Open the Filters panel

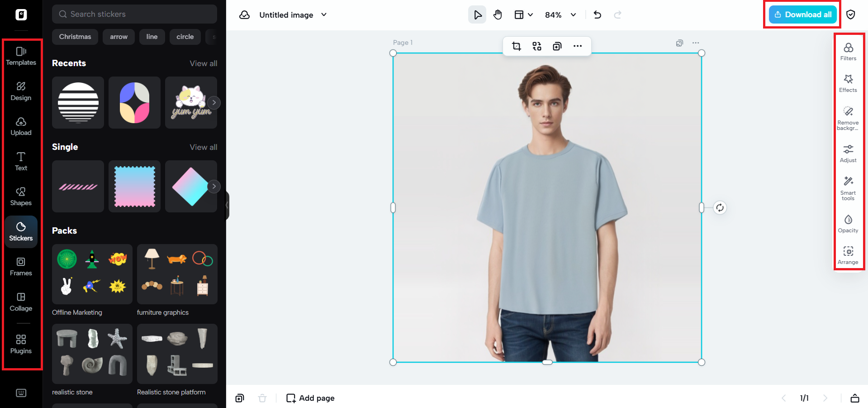[x=848, y=51]
